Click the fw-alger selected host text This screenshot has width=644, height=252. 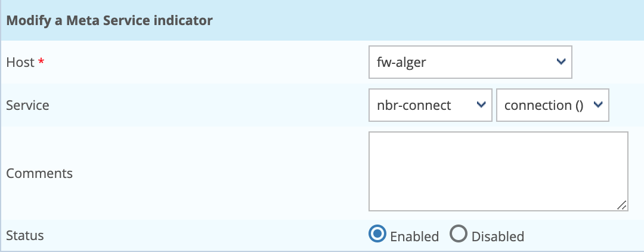click(402, 62)
